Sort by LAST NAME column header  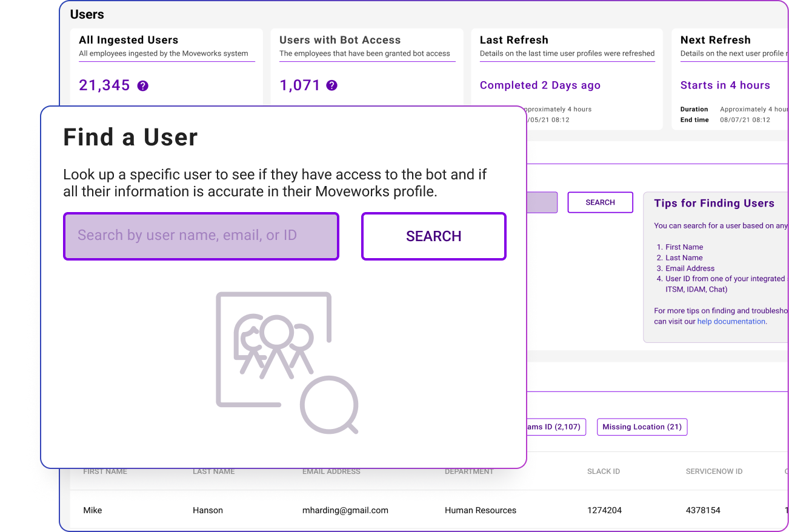click(213, 471)
